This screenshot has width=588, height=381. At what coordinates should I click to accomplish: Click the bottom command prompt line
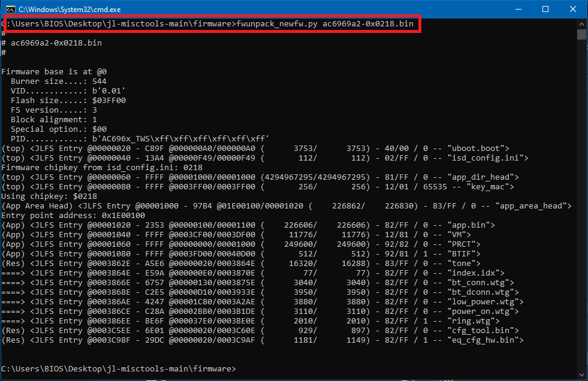pyautogui.click(x=119, y=368)
